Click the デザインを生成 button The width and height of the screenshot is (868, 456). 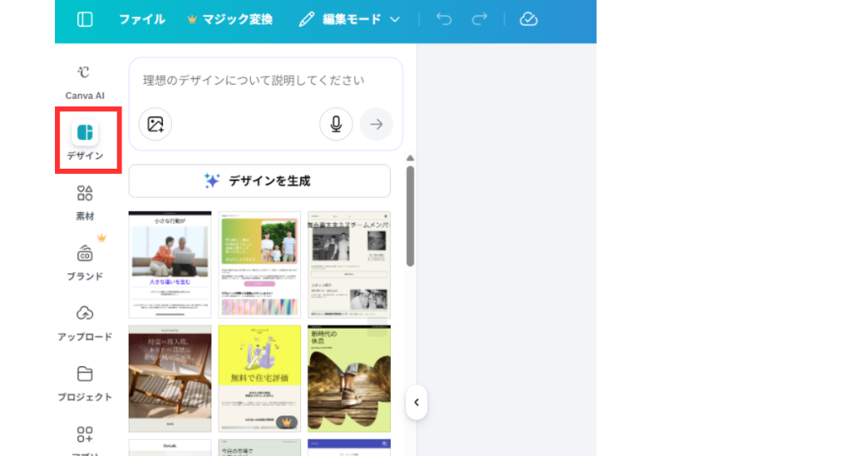click(259, 181)
